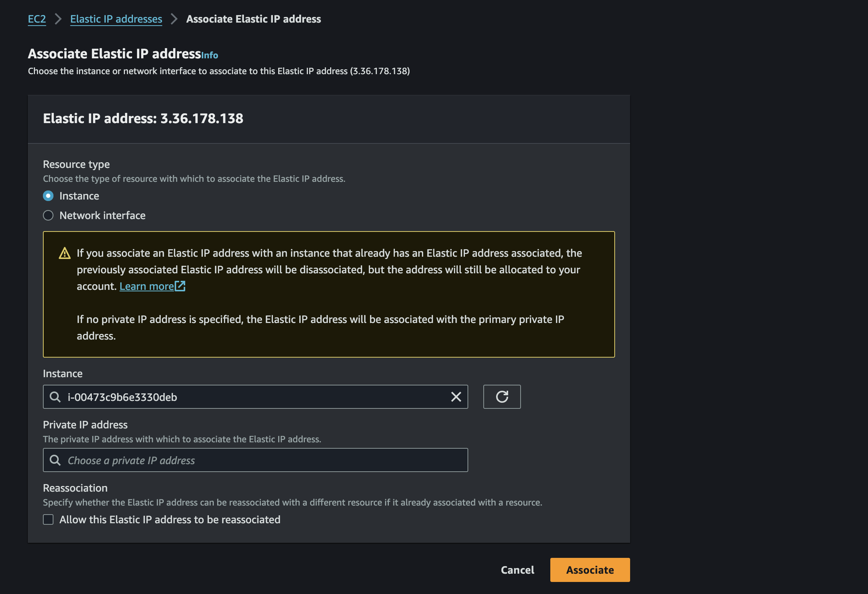This screenshot has width=868, height=594.
Task: Go to EC2 breadcrumb link
Action: point(37,19)
